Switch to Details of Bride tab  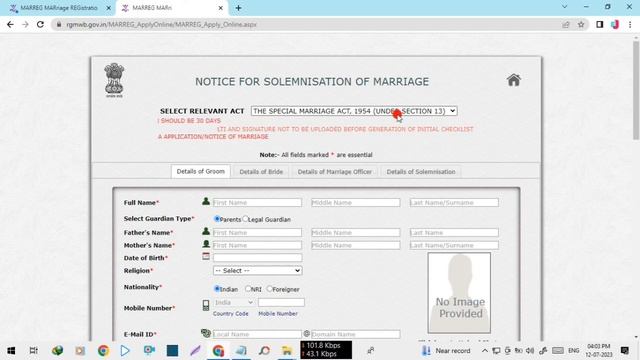[x=261, y=172]
